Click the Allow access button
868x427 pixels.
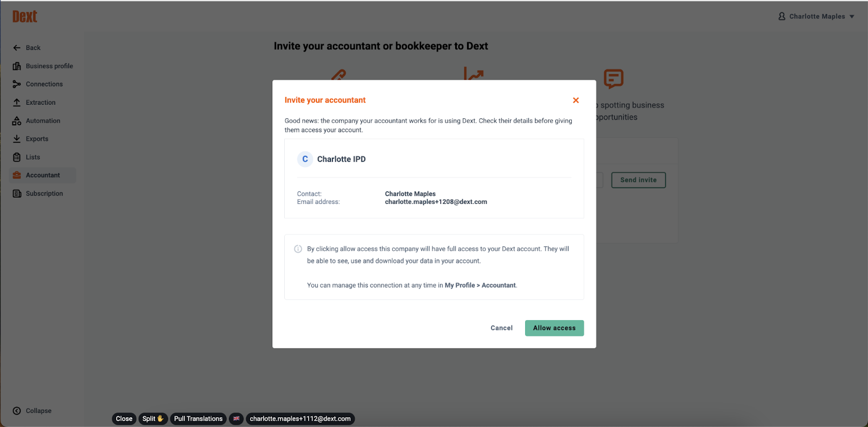(554, 328)
